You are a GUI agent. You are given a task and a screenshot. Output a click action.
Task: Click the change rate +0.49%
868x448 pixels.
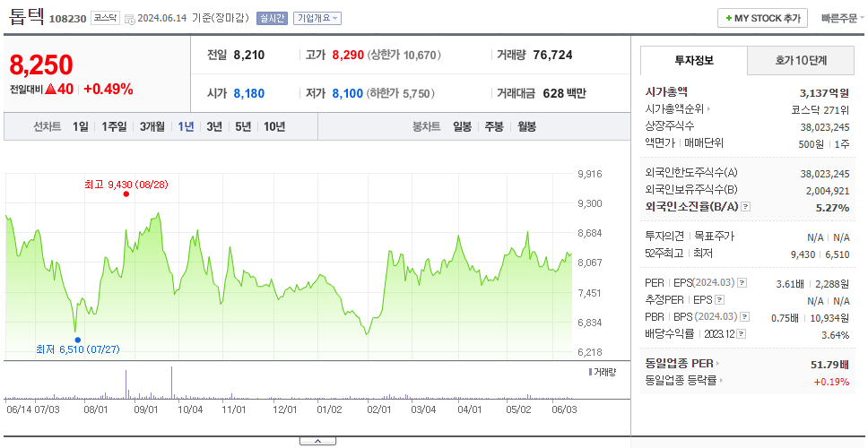108,89
